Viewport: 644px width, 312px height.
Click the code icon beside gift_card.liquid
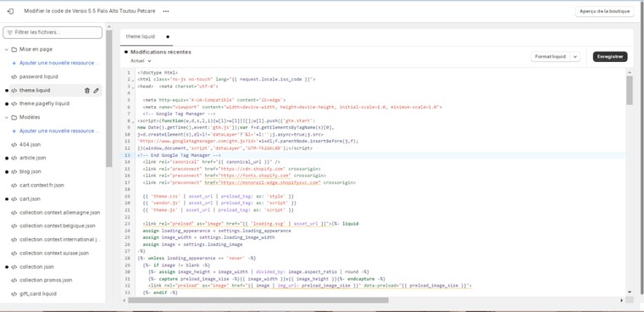(14, 294)
